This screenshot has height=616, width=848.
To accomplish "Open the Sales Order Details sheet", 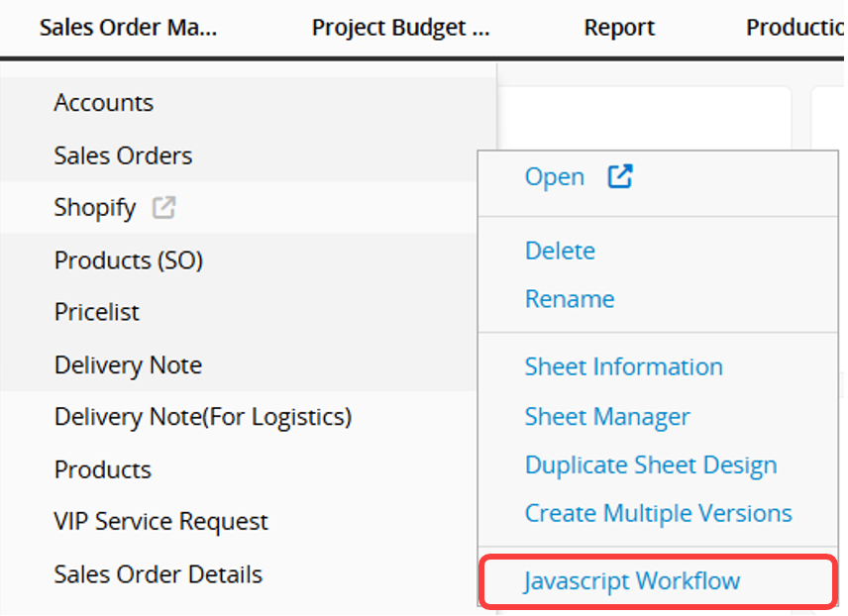I will pyautogui.click(x=159, y=574).
